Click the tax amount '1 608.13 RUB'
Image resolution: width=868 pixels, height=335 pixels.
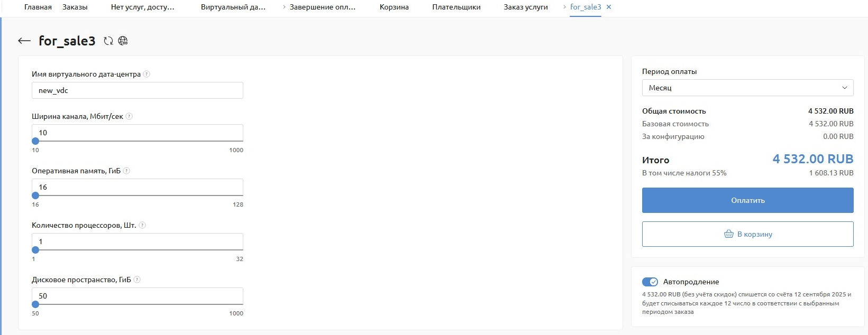(x=831, y=173)
